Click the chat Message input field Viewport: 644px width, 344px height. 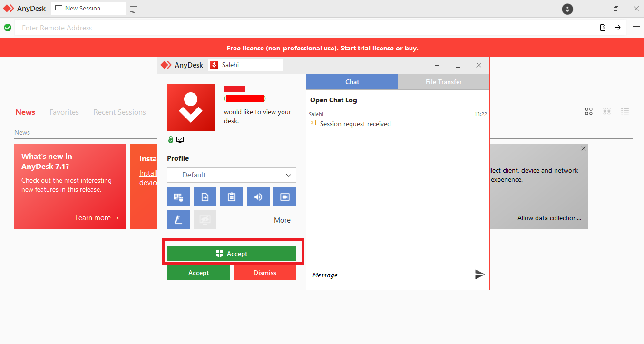click(x=390, y=275)
